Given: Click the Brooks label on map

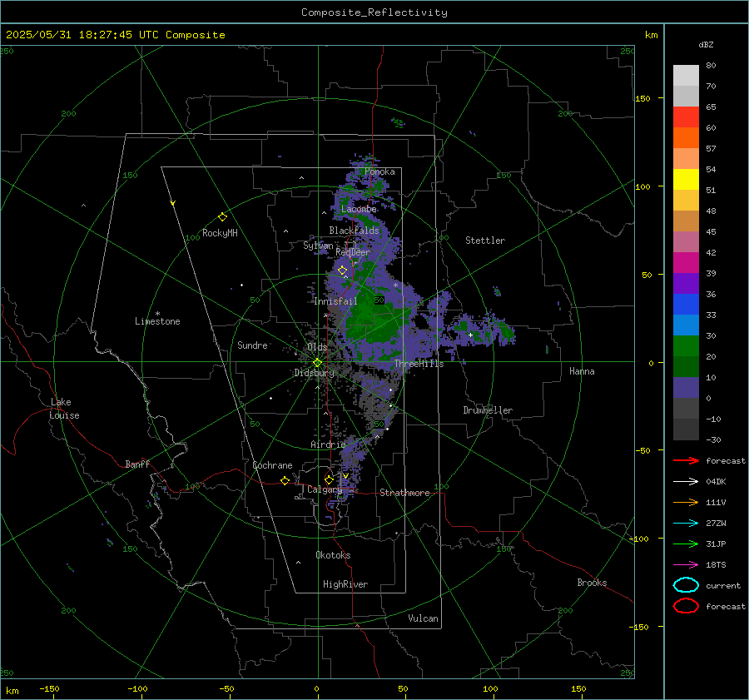Looking at the screenshot, I should (x=592, y=583).
